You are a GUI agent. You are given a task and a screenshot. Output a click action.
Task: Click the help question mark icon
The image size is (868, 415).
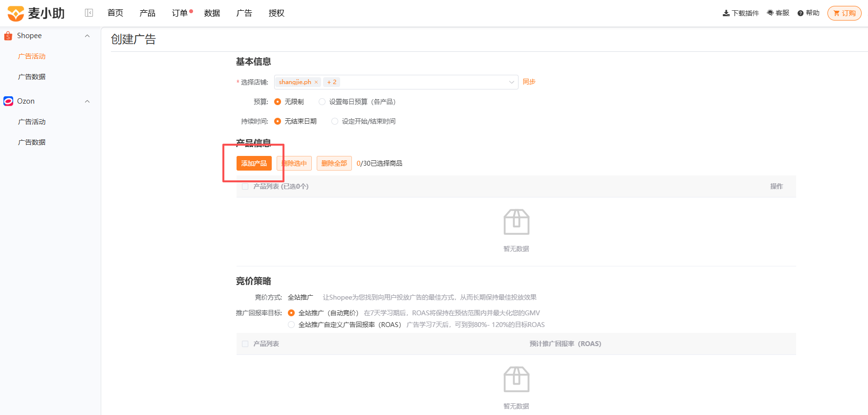coord(801,13)
